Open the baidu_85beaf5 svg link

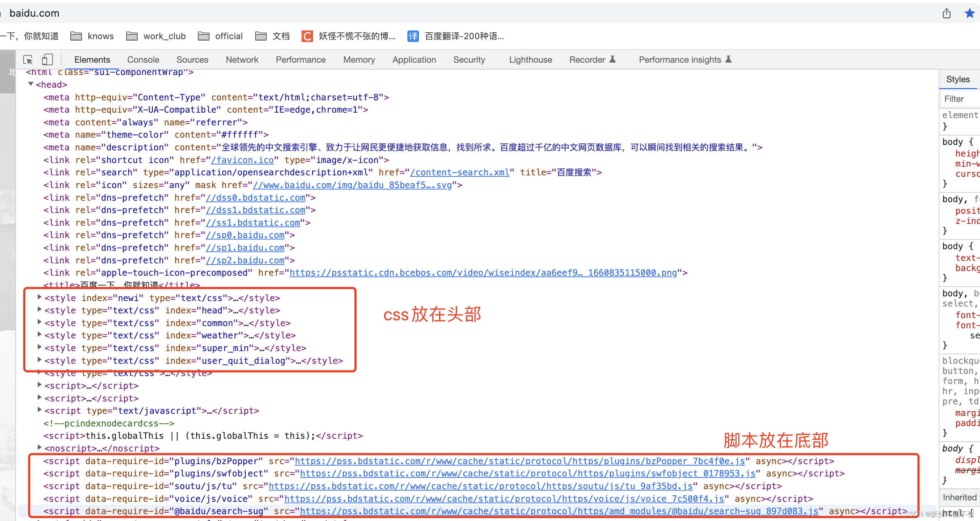[352, 185]
